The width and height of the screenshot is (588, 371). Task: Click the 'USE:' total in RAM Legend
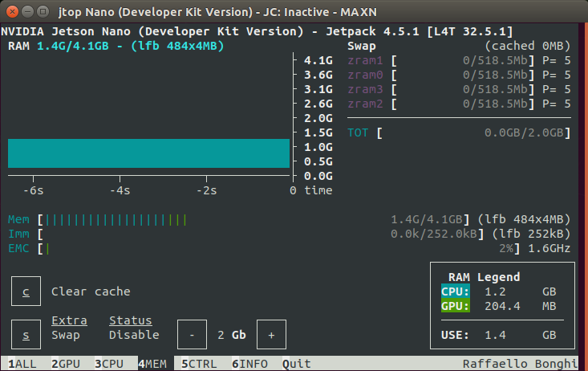455,335
